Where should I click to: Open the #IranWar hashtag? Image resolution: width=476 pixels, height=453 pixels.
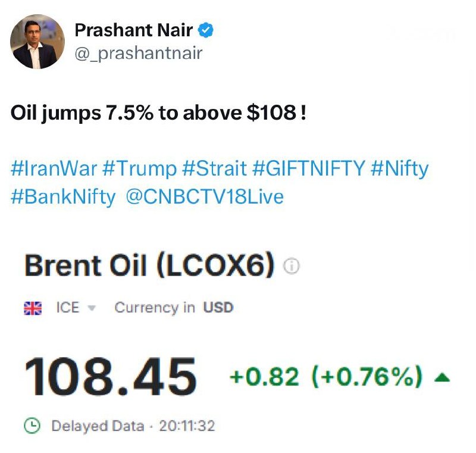(x=54, y=168)
